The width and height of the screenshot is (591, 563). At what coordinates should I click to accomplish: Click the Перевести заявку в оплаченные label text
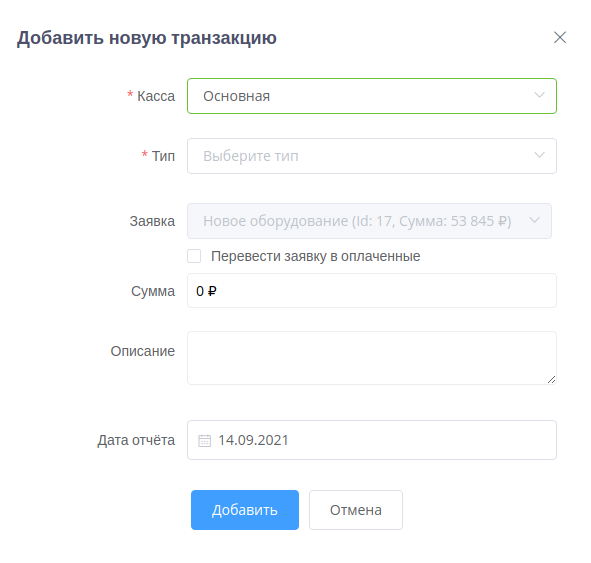315,256
